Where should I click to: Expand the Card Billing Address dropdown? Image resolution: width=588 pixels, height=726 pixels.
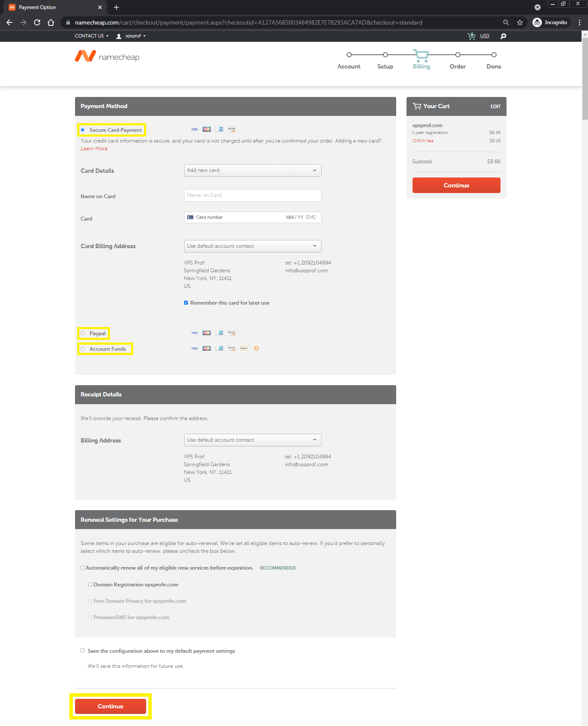click(253, 246)
